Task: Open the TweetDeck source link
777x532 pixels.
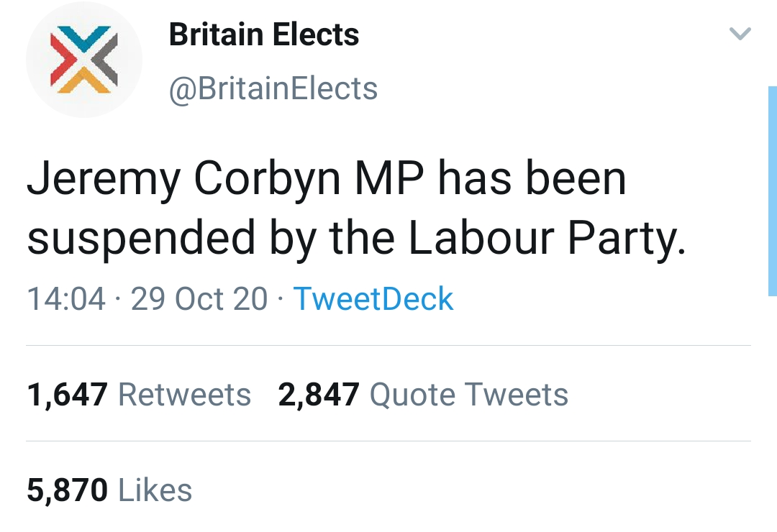Action: click(x=373, y=299)
